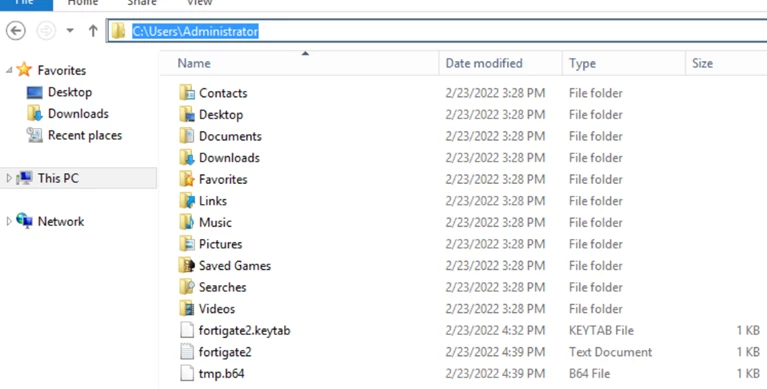Sort by the Size column header

702,63
